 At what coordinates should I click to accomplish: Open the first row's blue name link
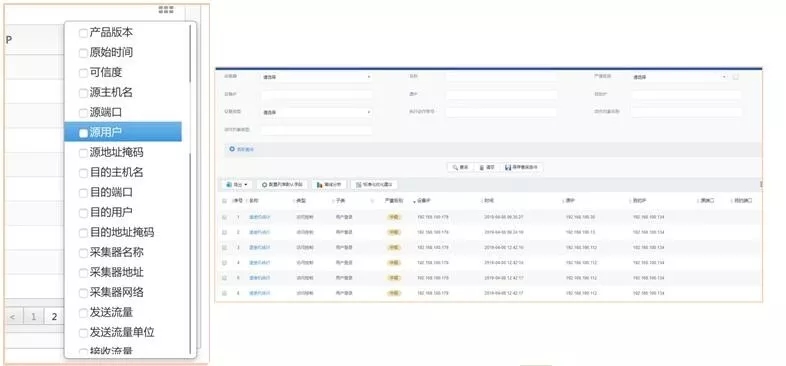(259, 217)
